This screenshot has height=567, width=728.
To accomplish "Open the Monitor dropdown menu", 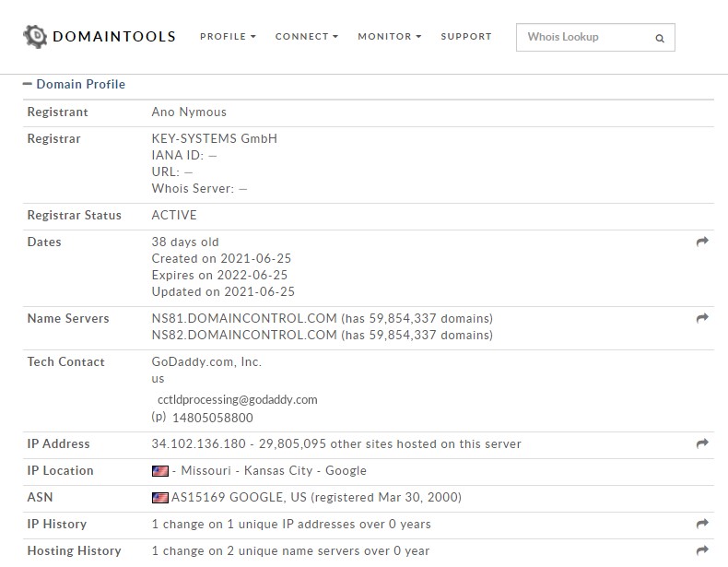I will tap(390, 36).
